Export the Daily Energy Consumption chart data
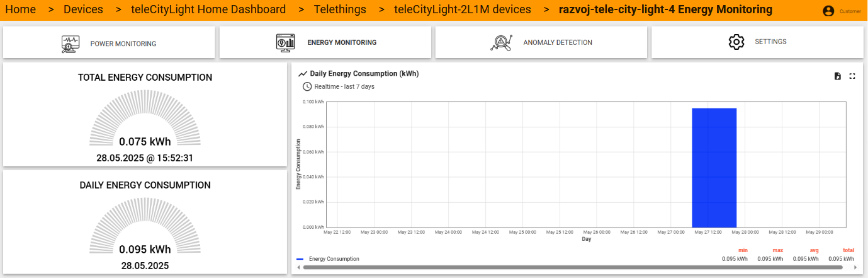This screenshot has width=868, height=278. [x=837, y=76]
